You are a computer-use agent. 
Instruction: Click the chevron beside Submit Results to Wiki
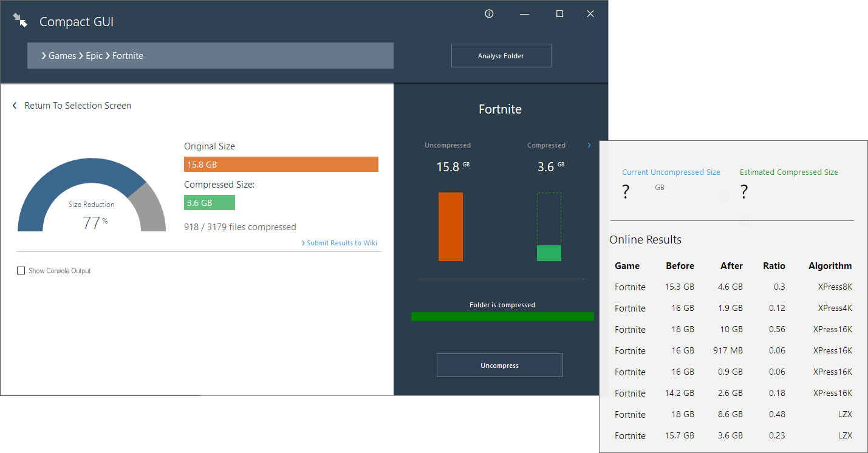point(304,242)
